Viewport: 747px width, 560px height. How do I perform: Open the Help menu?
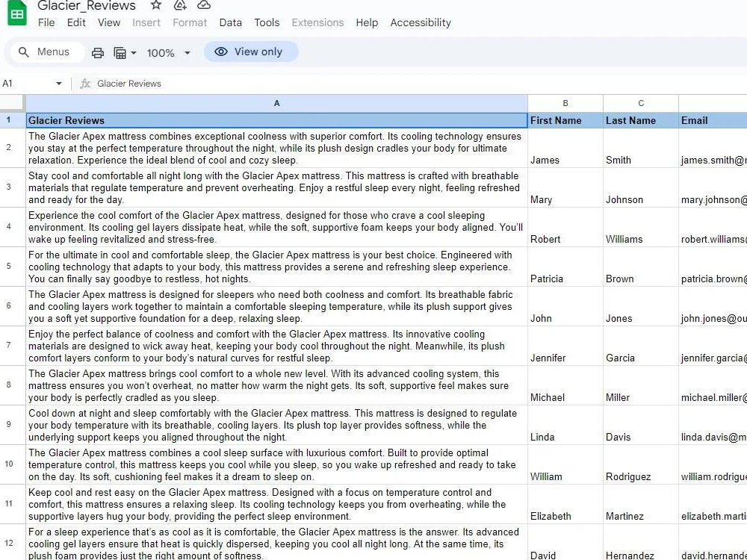(367, 22)
